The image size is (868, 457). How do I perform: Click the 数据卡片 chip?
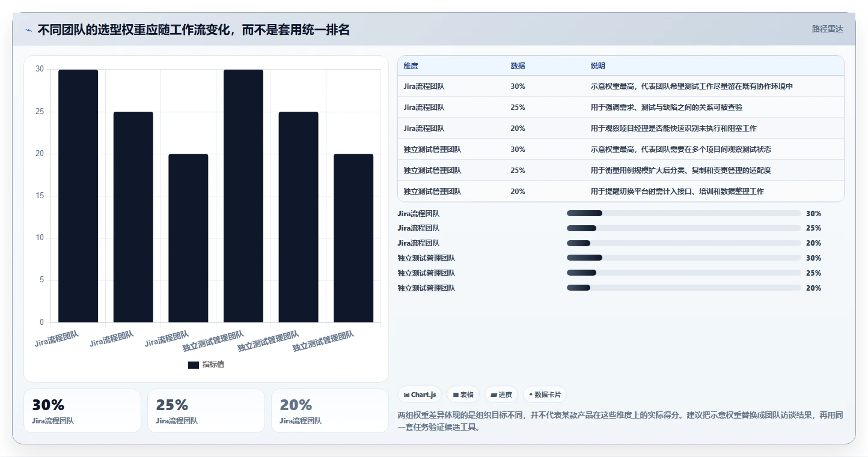point(545,395)
